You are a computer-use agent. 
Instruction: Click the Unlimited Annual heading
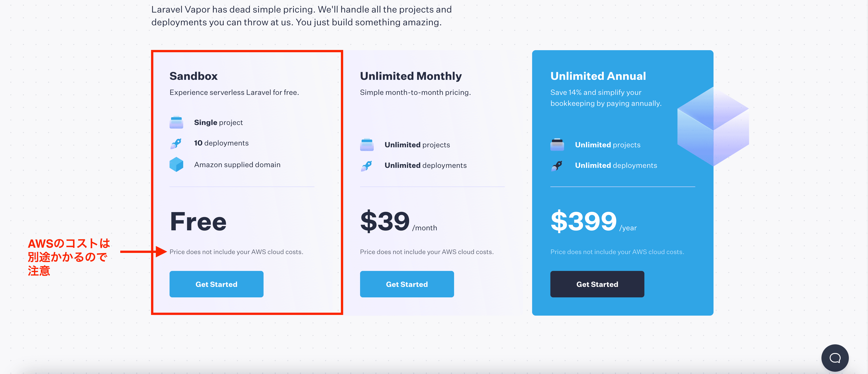coord(598,76)
